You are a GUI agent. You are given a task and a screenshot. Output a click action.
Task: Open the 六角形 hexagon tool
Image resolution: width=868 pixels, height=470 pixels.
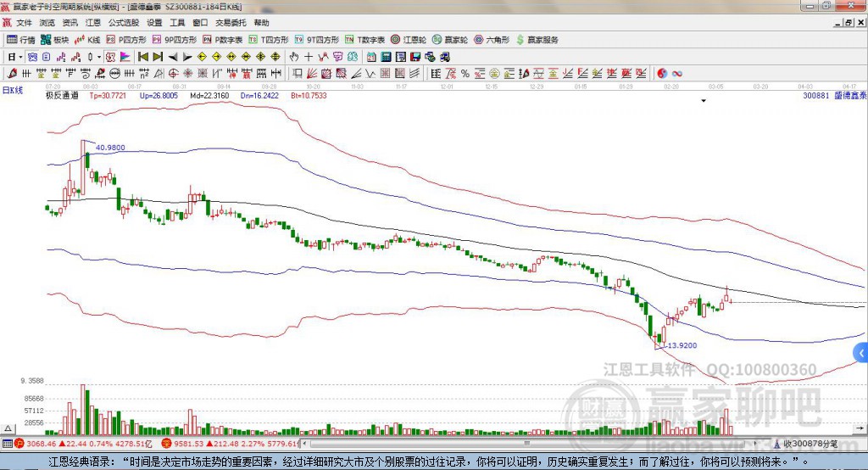click(x=492, y=40)
